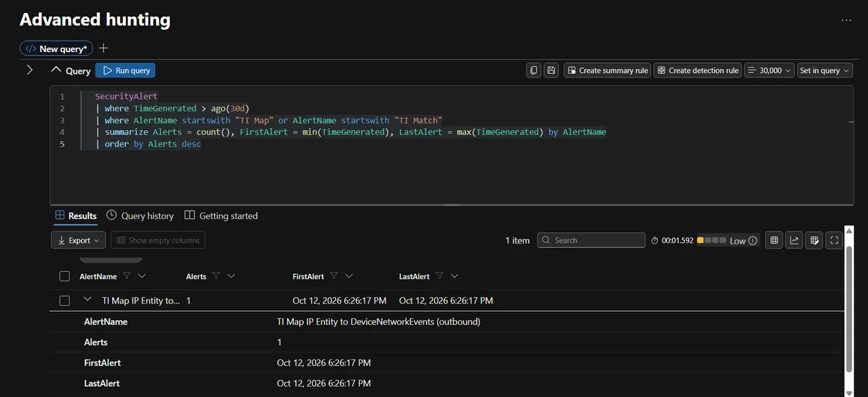Click the resource usage info icon
Image resolution: width=868 pixels, height=397 pixels.
point(753,240)
